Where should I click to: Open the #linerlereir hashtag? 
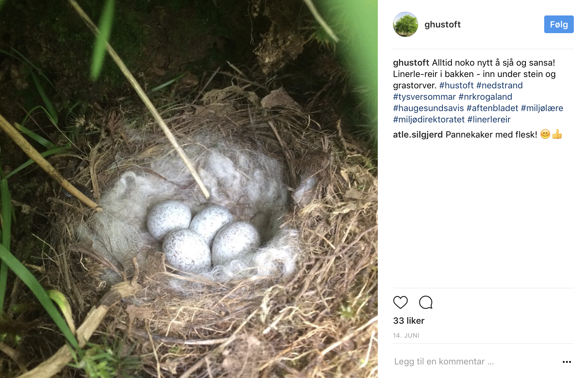[x=489, y=119]
